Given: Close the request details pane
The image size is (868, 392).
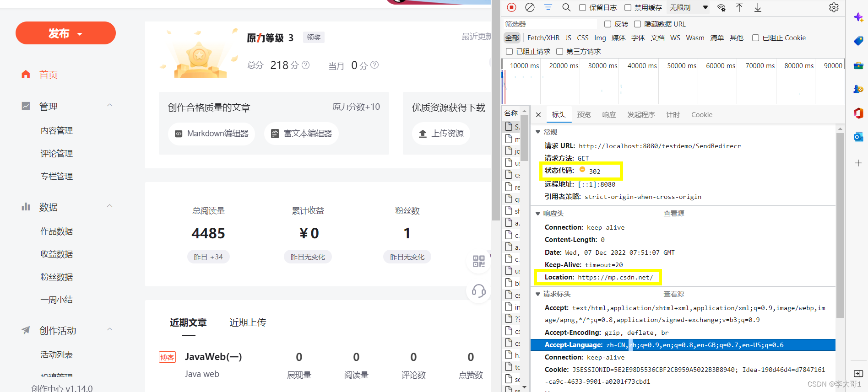Looking at the screenshot, I should coord(538,115).
